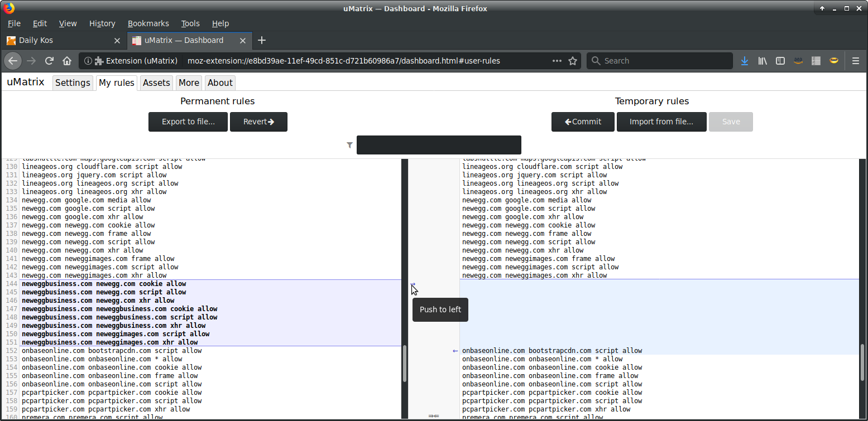
Task: Click the rules filter funnel icon
Action: (349, 144)
